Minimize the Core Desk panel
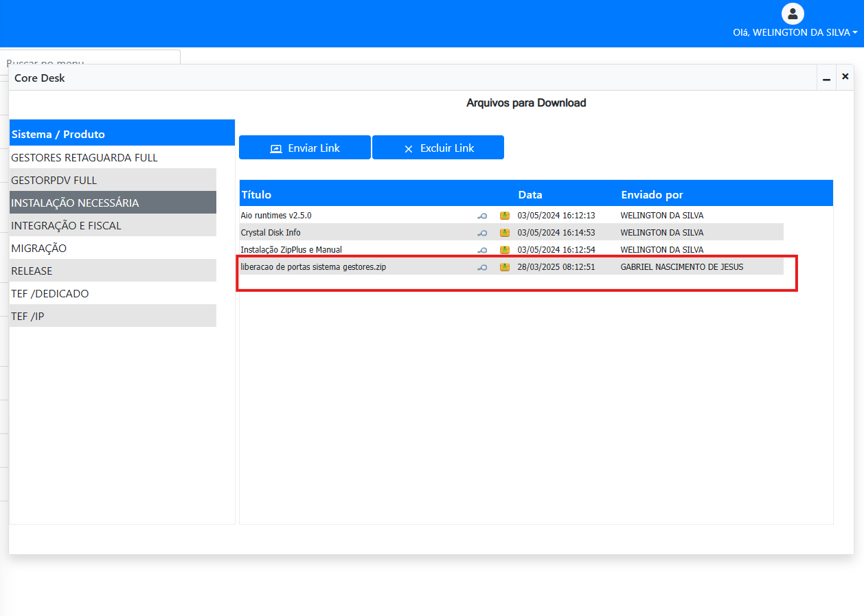 point(826,78)
